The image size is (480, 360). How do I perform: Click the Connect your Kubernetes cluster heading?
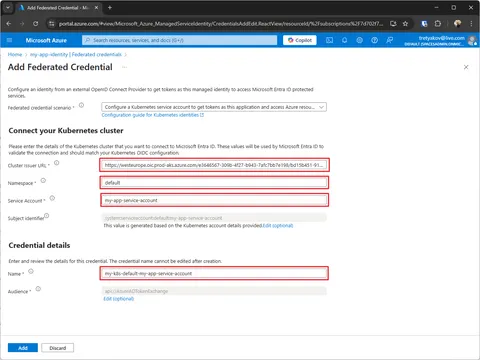[66, 131]
